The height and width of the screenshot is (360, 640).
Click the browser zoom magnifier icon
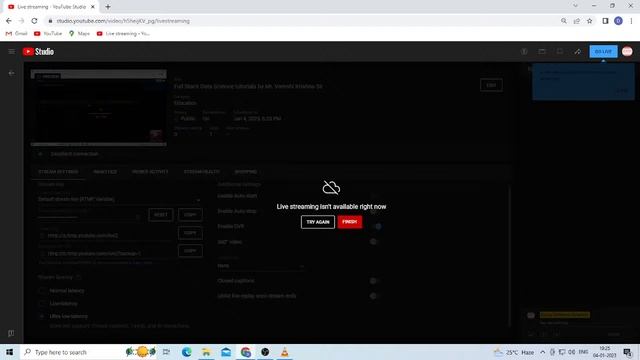pos(564,21)
